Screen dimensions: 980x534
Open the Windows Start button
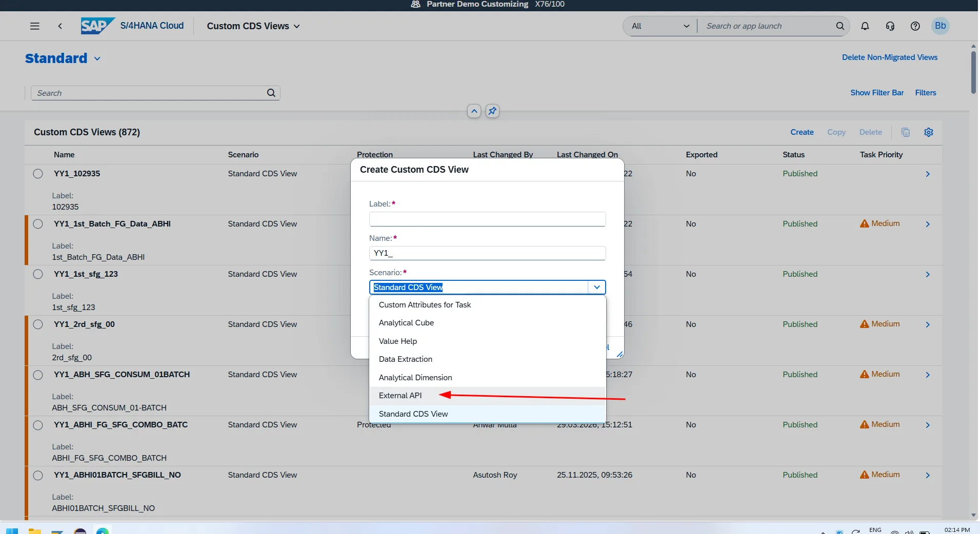12,530
